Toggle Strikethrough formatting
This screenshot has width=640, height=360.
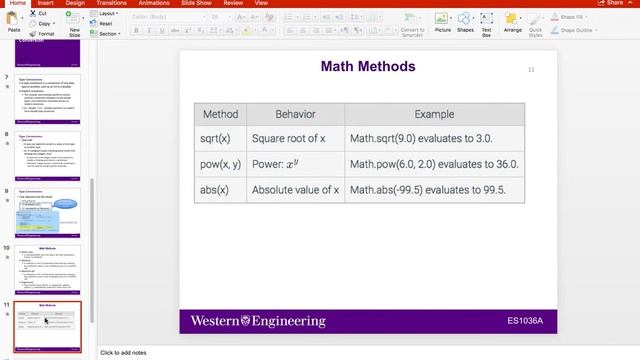point(175,30)
